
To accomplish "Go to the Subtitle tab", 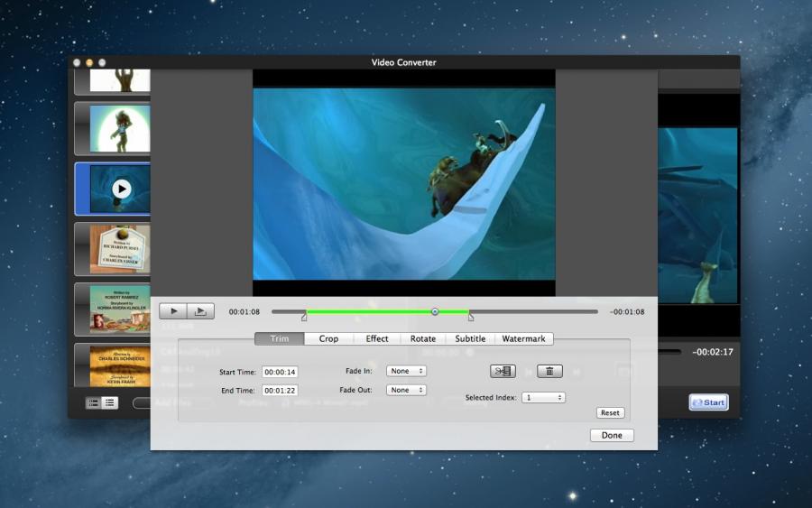I will click(470, 338).
